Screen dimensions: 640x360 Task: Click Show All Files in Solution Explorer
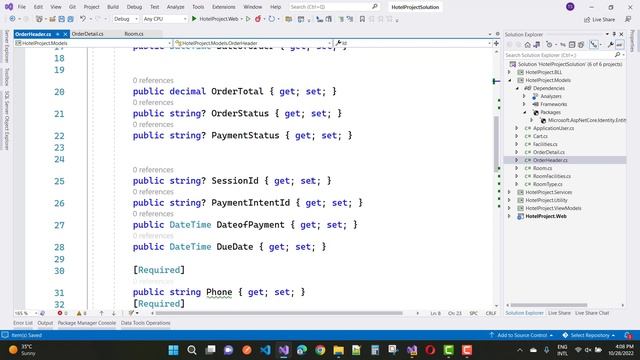coord(581,45)
